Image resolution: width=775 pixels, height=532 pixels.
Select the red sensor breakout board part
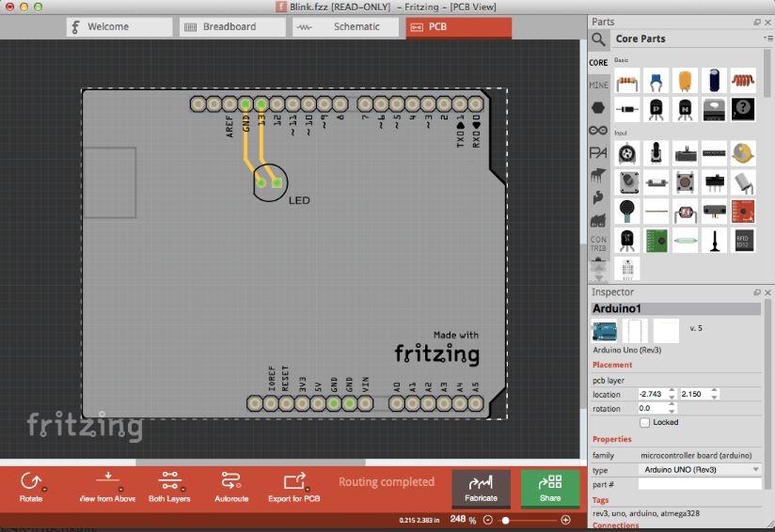point(743,211)
